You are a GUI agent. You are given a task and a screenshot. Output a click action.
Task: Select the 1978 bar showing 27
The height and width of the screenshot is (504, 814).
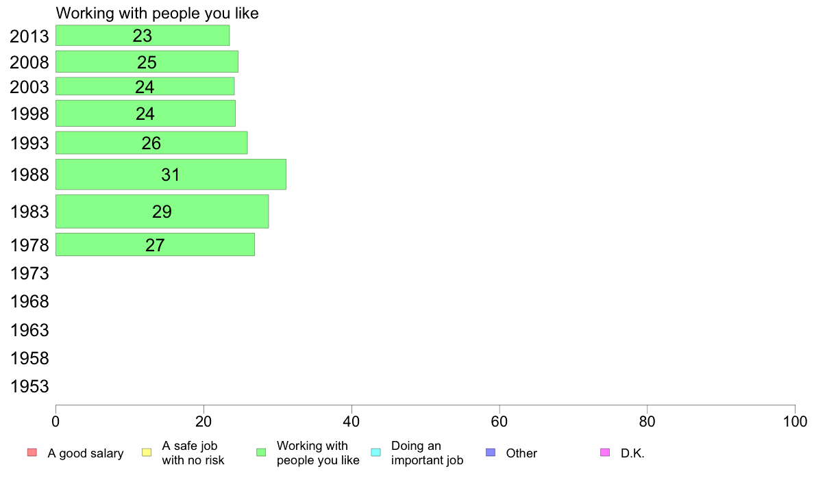156,244
